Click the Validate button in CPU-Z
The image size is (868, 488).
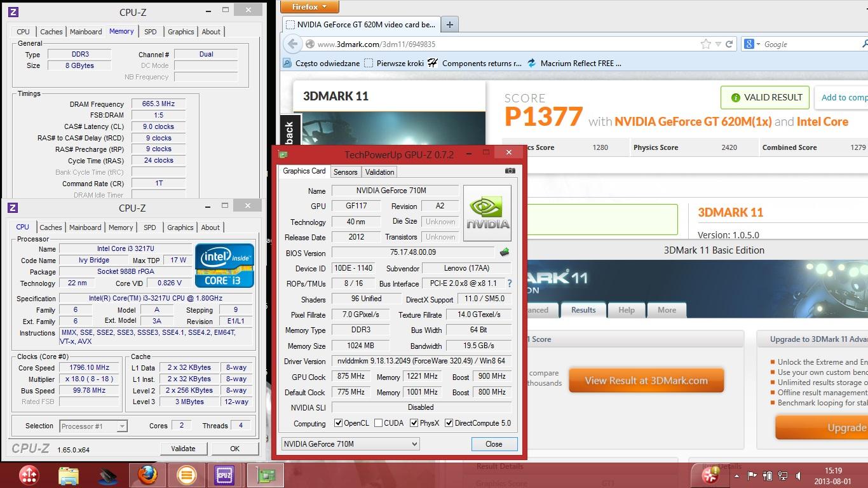183,449
